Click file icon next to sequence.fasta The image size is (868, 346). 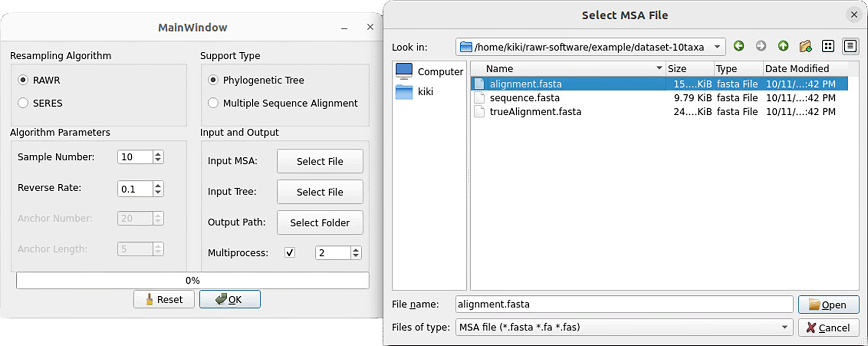pos(479,98)
